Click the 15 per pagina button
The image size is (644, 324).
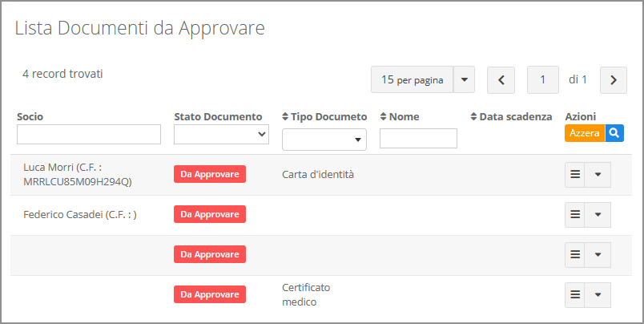click(x=412, y=79)
